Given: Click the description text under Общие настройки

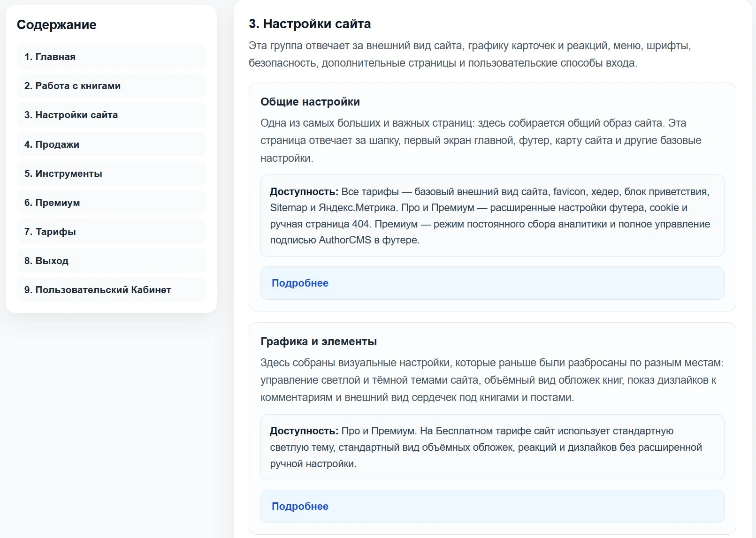Looking at the screenshot, I should pyautogui.click(x=481, y=140).
